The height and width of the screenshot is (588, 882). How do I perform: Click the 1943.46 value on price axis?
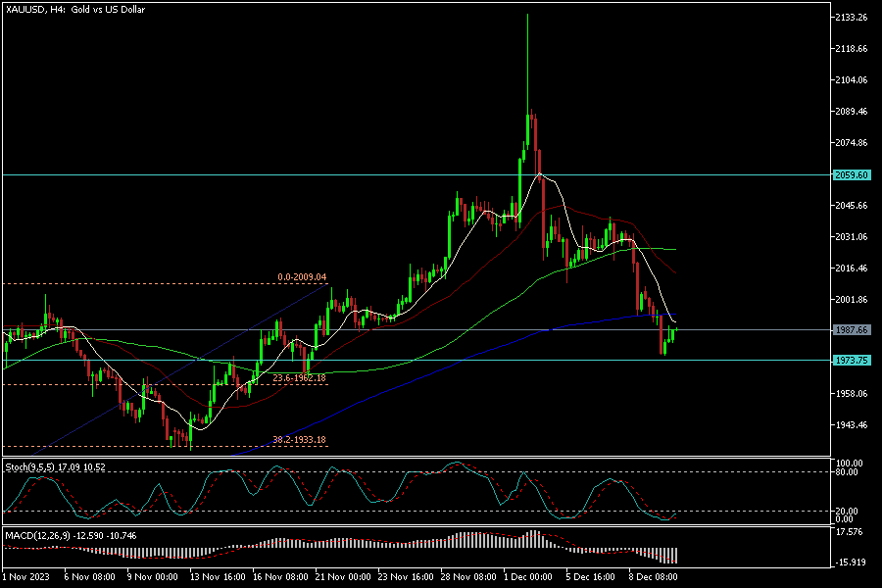pyautogui.click(x=850, y=425)
